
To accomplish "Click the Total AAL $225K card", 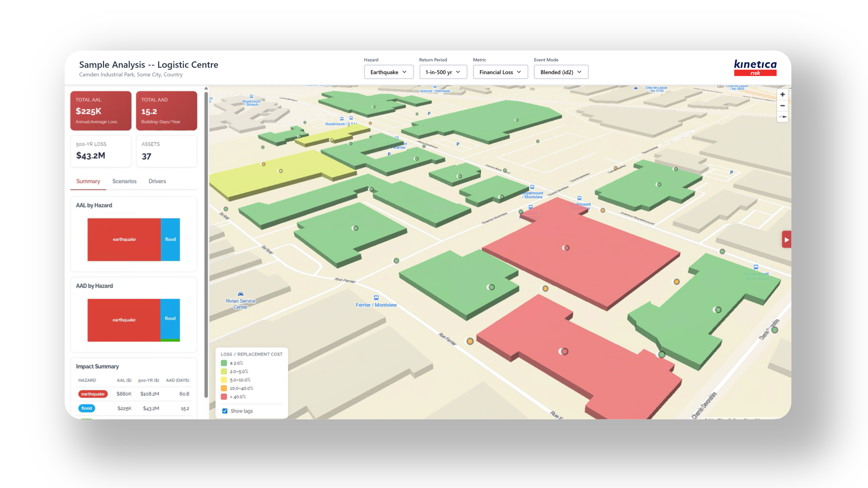I will tap(101, 111).
